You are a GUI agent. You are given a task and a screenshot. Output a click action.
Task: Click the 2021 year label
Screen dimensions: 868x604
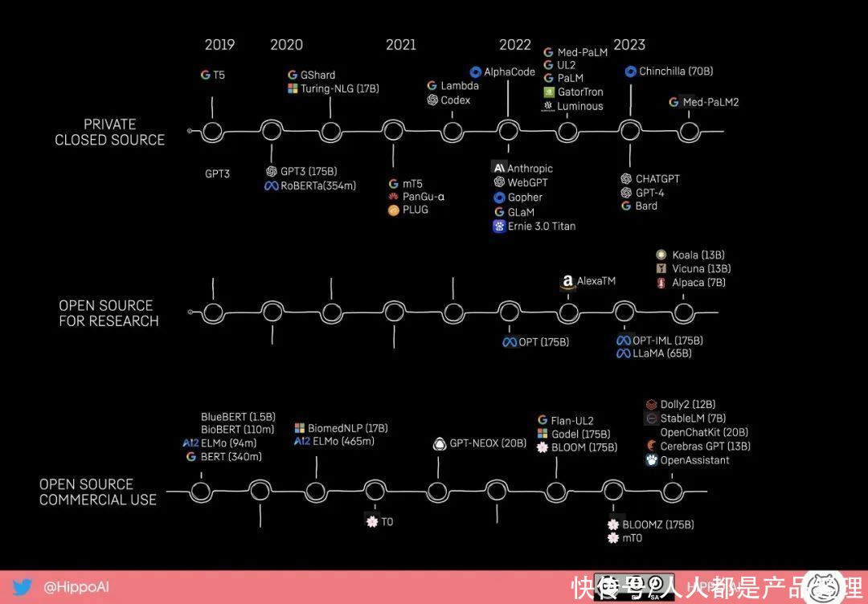point(401,45)
